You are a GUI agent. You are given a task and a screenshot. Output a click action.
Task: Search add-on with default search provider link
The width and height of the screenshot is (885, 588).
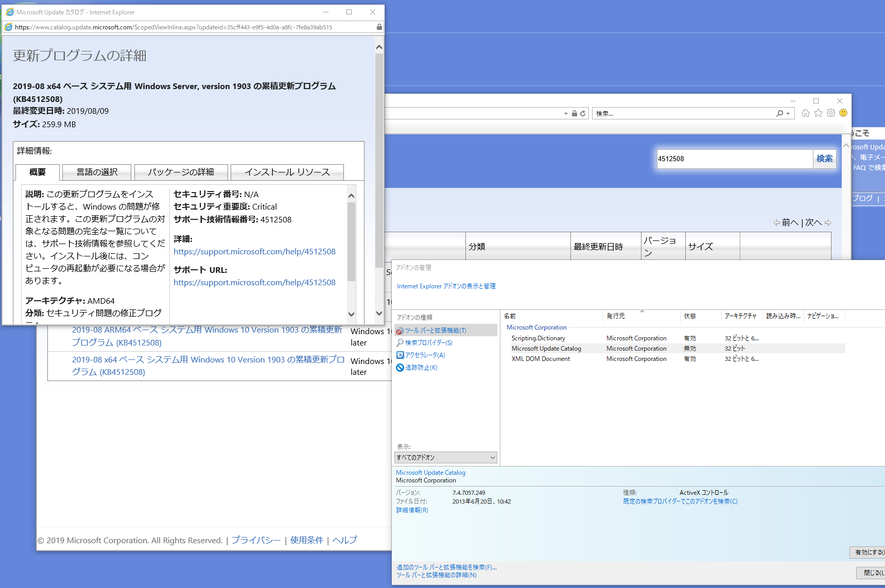(x=680, y=501)
